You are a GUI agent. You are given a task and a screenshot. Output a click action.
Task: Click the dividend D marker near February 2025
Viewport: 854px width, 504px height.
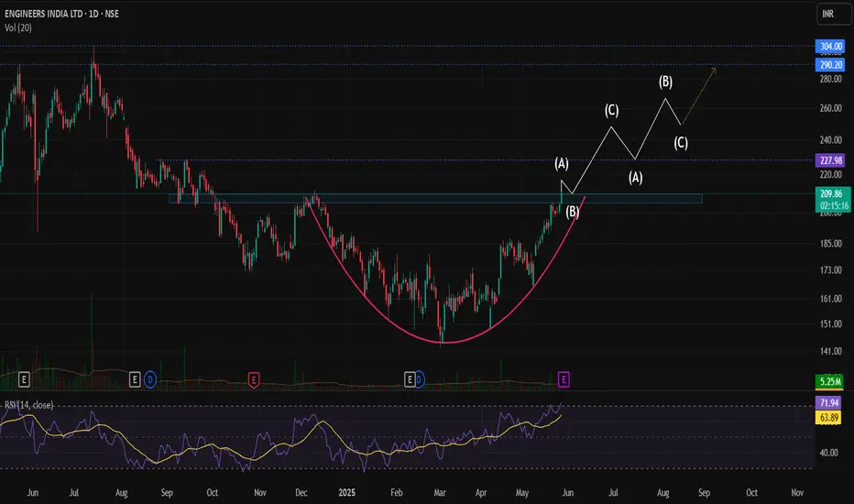(419, 379)
